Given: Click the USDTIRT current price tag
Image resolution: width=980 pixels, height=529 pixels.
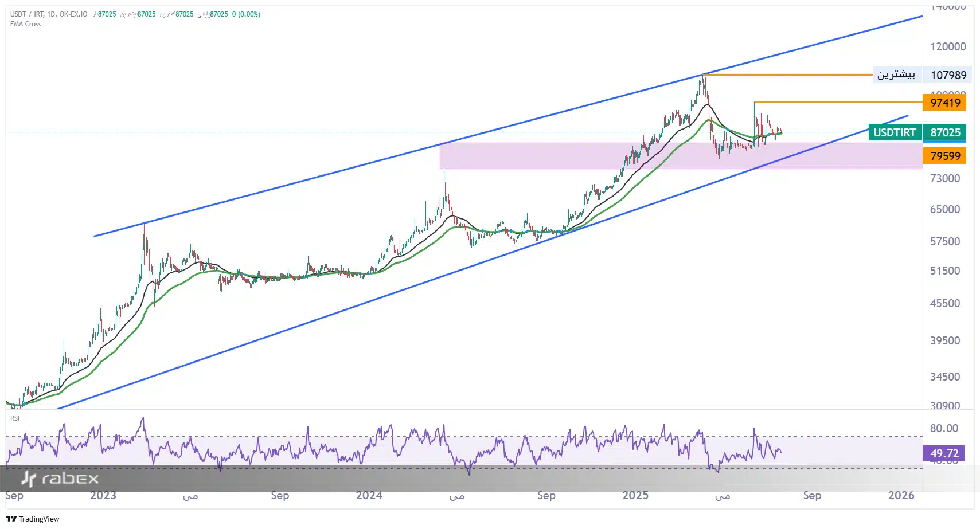Looking at the screenshot, I should click(895, 132).
